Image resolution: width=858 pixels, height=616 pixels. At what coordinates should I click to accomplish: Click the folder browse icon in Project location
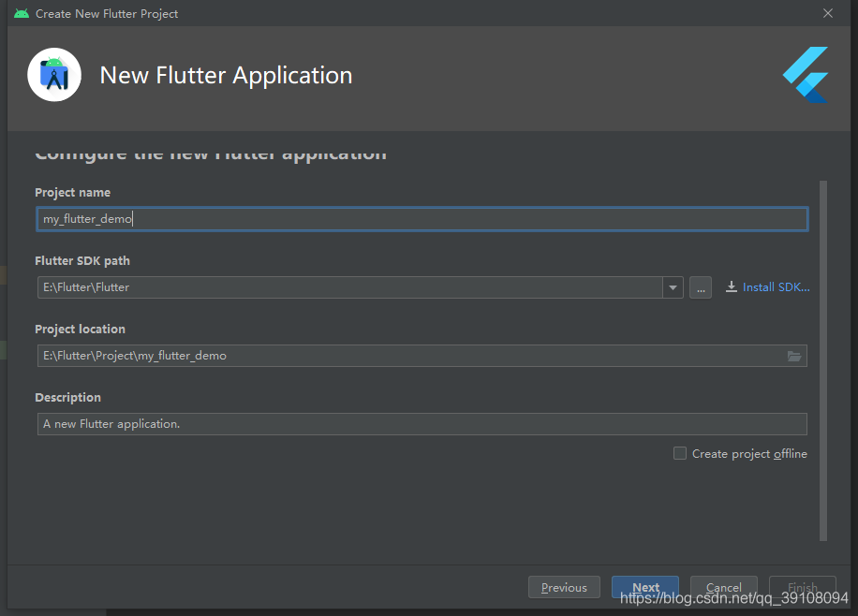pos(794,356)
